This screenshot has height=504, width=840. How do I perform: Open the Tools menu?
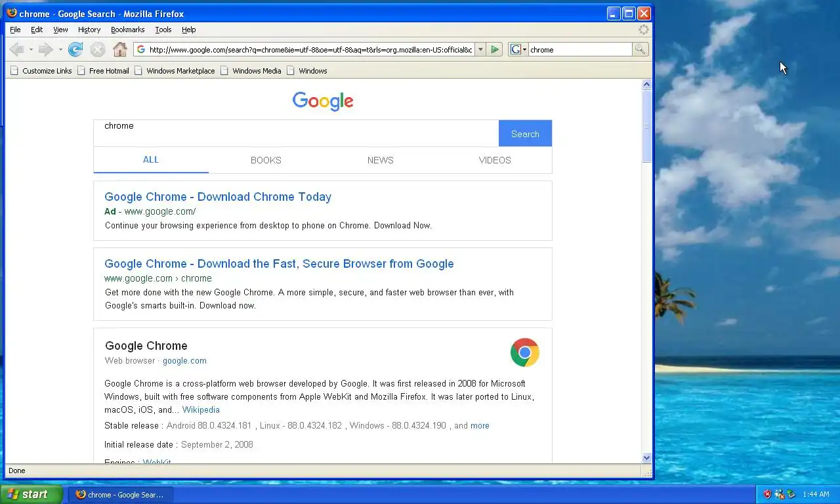163,30
